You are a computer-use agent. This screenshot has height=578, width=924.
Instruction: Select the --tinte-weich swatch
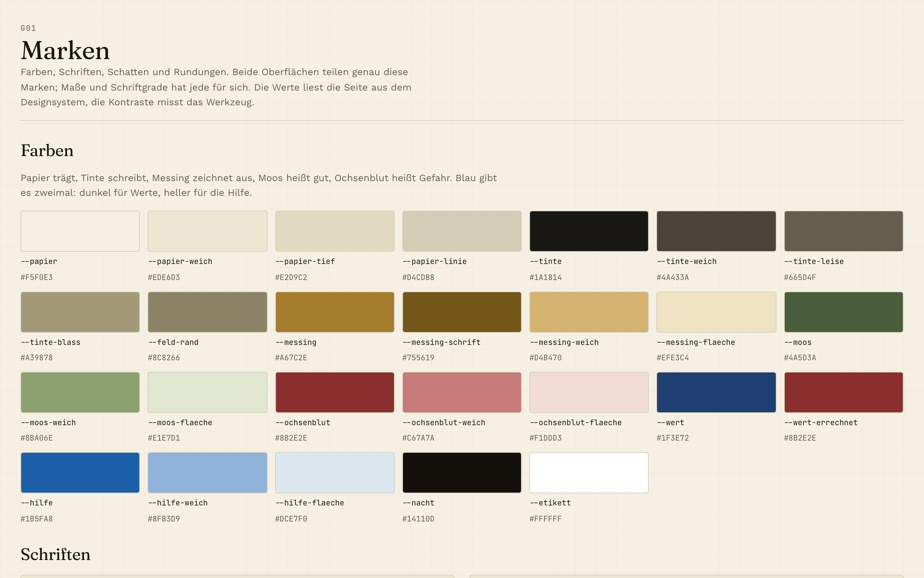716,231
